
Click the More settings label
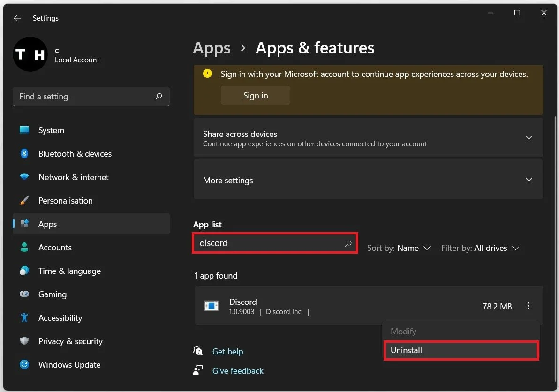coord(228,181)
